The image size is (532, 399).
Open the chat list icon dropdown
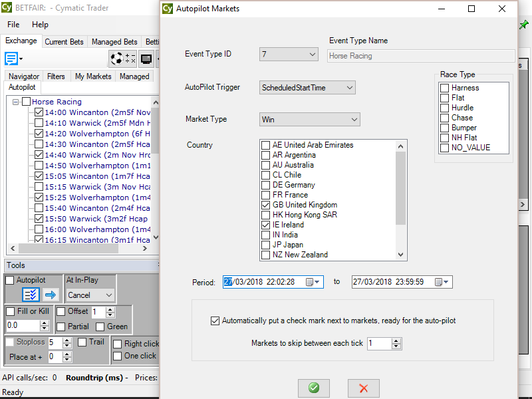click(x=13, y=59)
